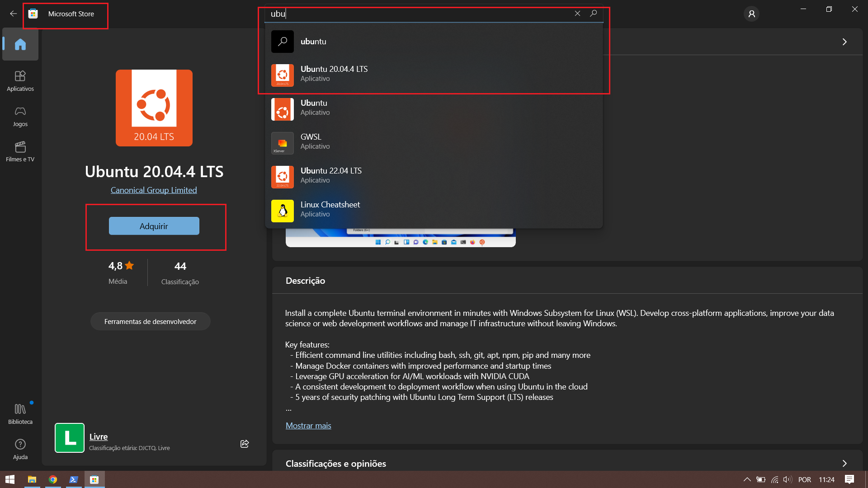The width and height of the screenshot is (868, 488).
Task: Expand the Classificações e opiniões section
Action: [844, 464]
